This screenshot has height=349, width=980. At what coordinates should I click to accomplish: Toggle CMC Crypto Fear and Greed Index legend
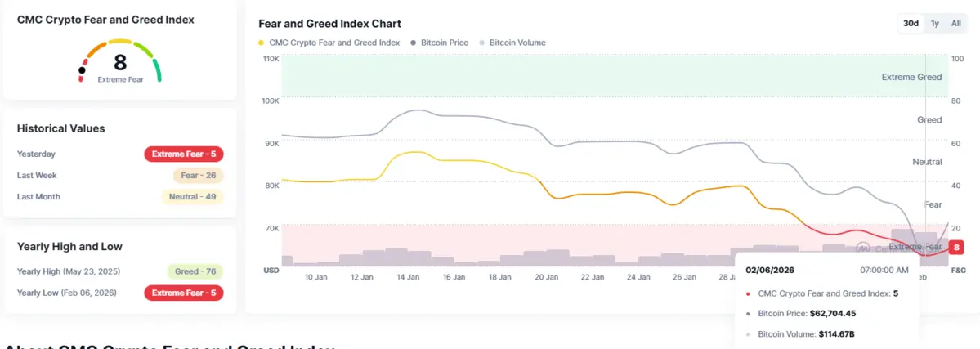point(333,43)
